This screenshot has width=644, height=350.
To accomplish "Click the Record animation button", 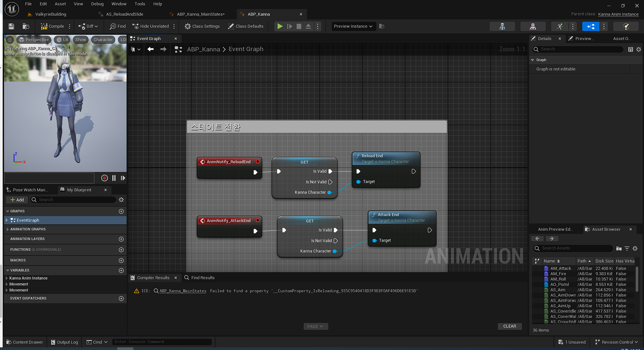I will (x=105, y=178).
